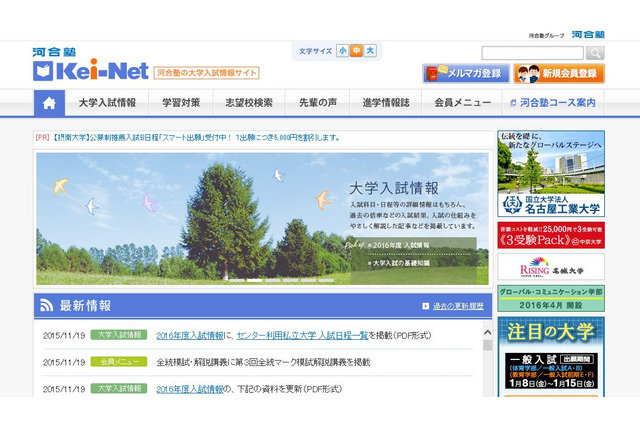Select the last slide indicator in banner
Image resolution: width=640 pixels, height=426 pixels.
point(326,280)
